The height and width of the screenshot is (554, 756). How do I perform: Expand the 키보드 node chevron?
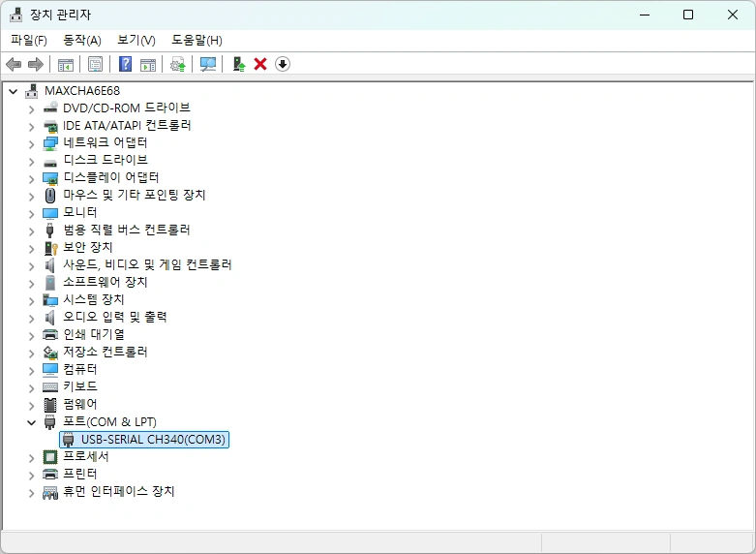[31, 388]
